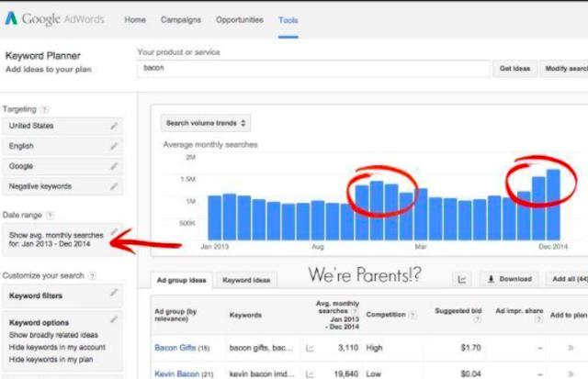This screenshot has height=379, width=588.
Task: Edit the United States targeting pencil icon
Action: (x=114, y=126)
